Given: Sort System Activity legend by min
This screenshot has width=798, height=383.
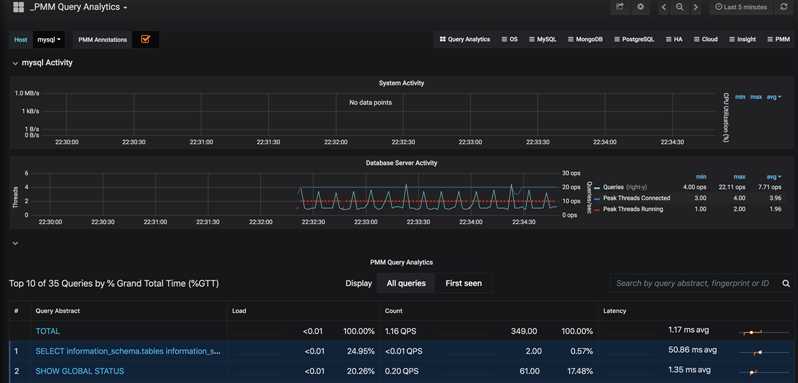Looking at the screenshot, I should point(740,97).
